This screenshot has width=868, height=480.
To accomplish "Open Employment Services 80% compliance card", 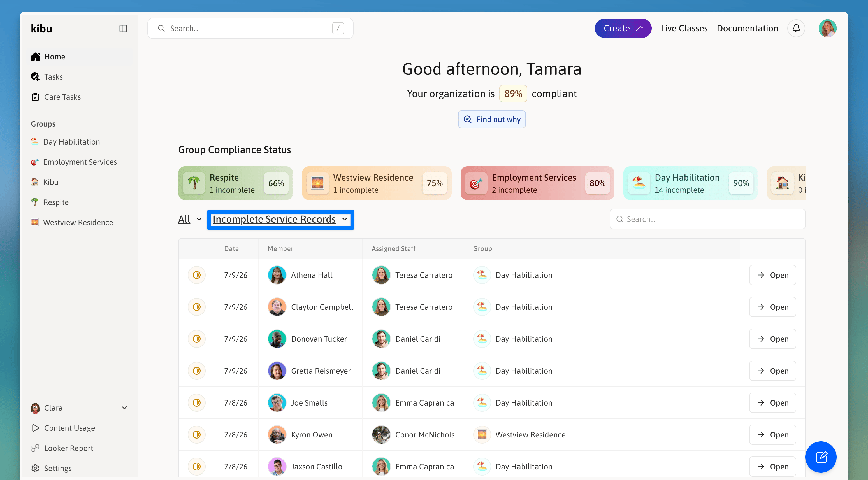I will [x=537, y=183].
